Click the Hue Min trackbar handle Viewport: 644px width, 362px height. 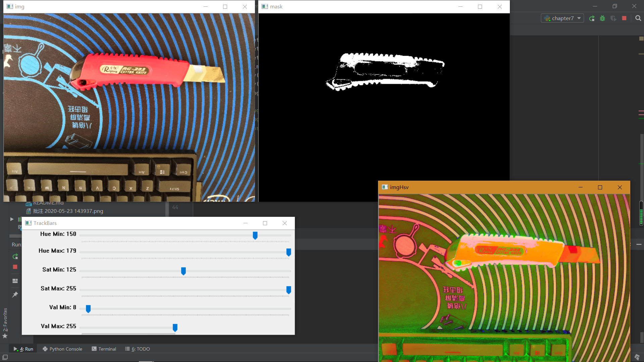point(255,236)
